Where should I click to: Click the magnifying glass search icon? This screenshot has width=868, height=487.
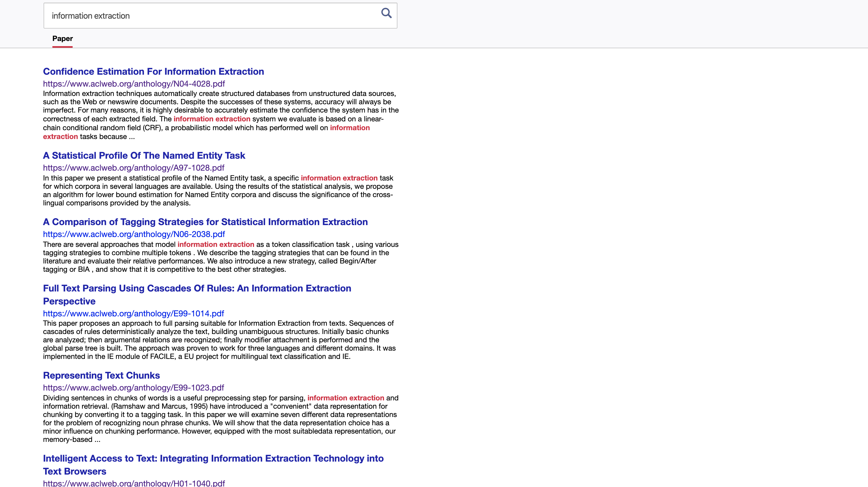386,13
